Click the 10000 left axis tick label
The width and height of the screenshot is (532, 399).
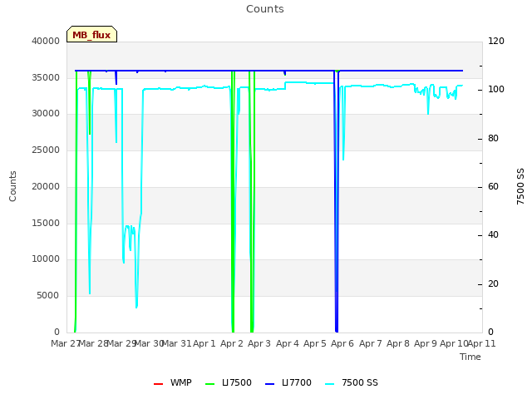(x=46, y=259)
